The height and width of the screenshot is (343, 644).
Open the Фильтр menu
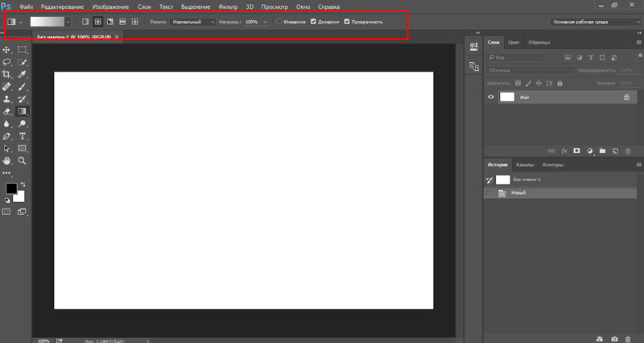coord(228,7)
